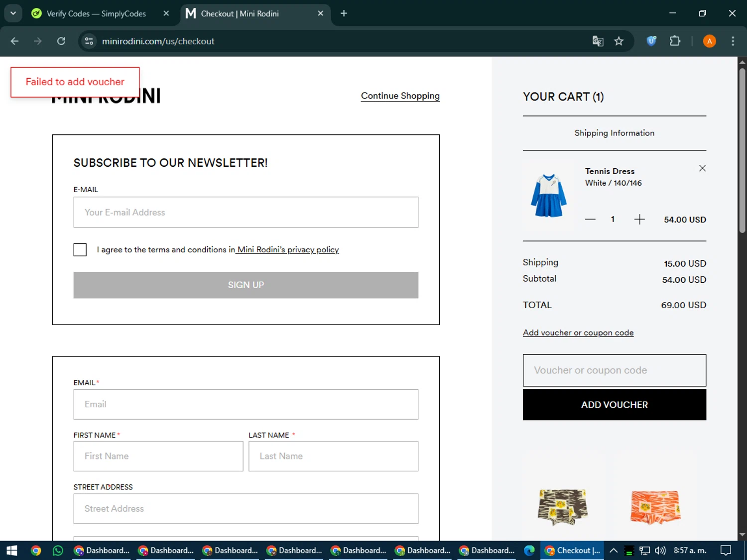This screenshot has width=747, height=560.
Task: Go back to the previous page
Action: (x=14, y=41)
